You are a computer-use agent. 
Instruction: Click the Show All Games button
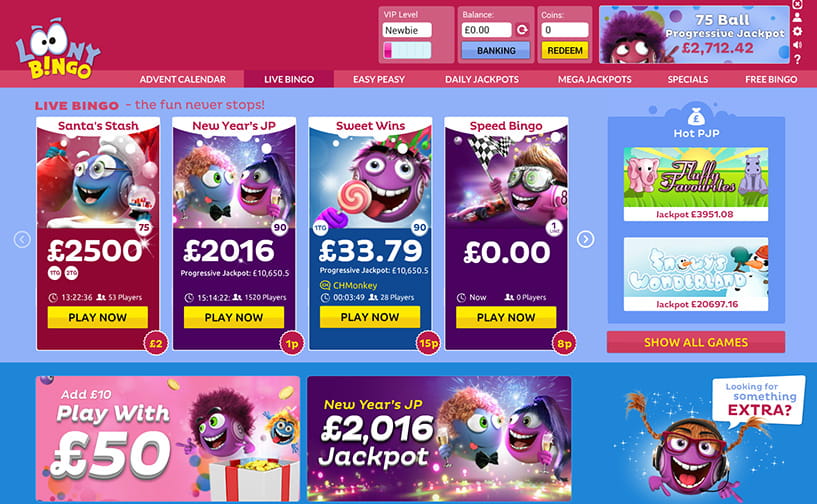click(x=696, y=342)
